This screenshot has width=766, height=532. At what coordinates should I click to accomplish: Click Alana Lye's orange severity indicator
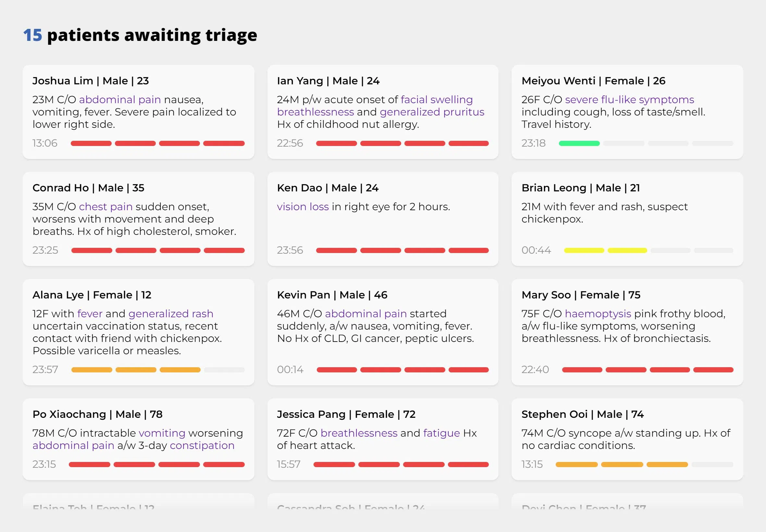tap(136, 370)
